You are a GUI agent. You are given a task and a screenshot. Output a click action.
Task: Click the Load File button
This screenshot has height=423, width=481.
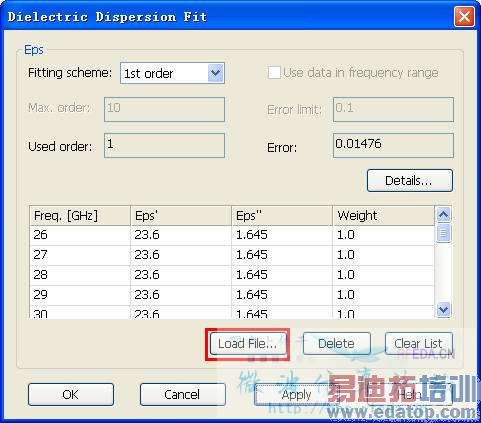point(248,344)
